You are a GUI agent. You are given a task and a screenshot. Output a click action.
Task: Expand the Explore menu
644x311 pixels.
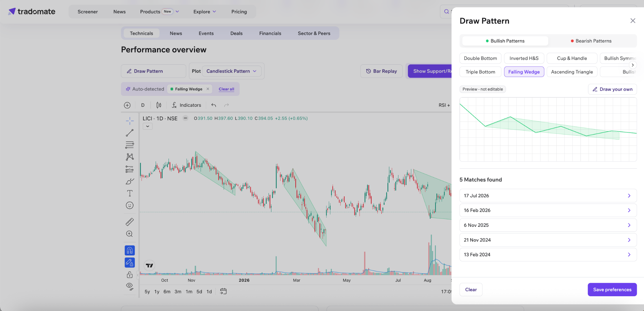(205, 12)
